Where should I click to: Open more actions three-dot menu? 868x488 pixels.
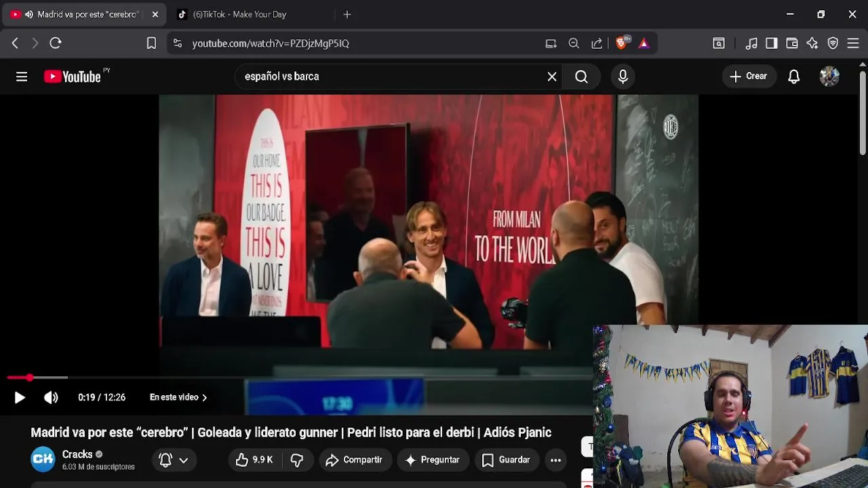pos(555,460)
